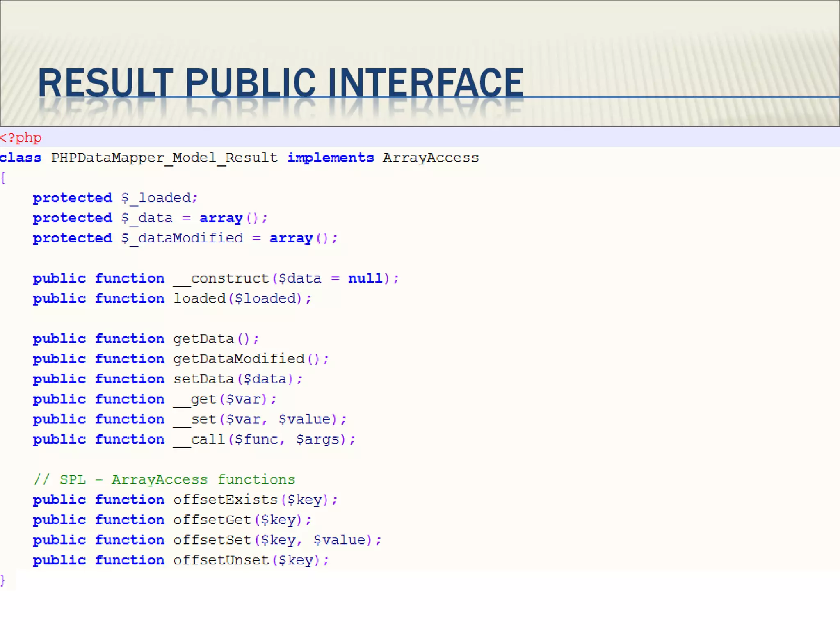The width and height of the screenshot is (840, 630).
Task: Click the setData($data) method line
Action: tap(168, 379)
